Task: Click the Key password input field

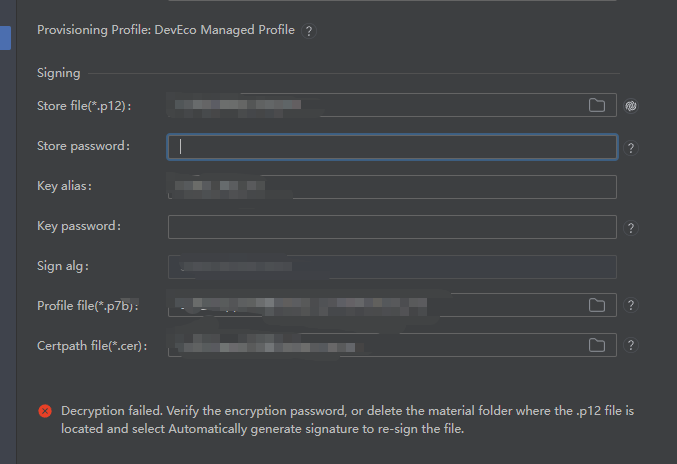Action: click(x=392, y=227)
